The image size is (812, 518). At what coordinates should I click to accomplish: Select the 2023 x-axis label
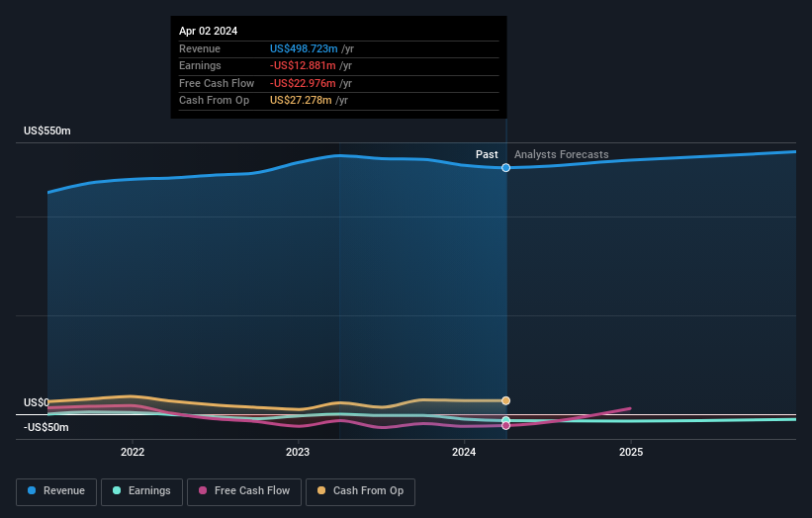coord(298,452)
